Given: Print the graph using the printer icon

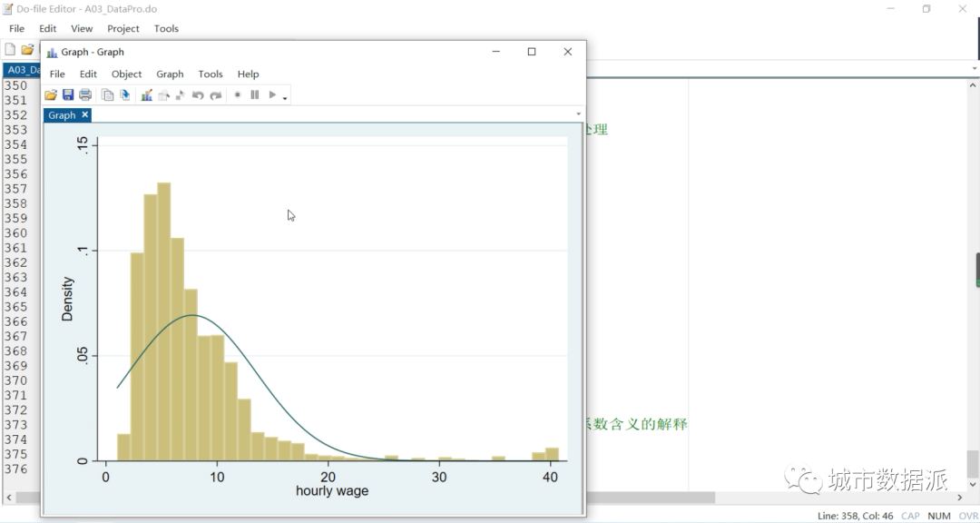Looking at the screenshot, I should (85, 95).
